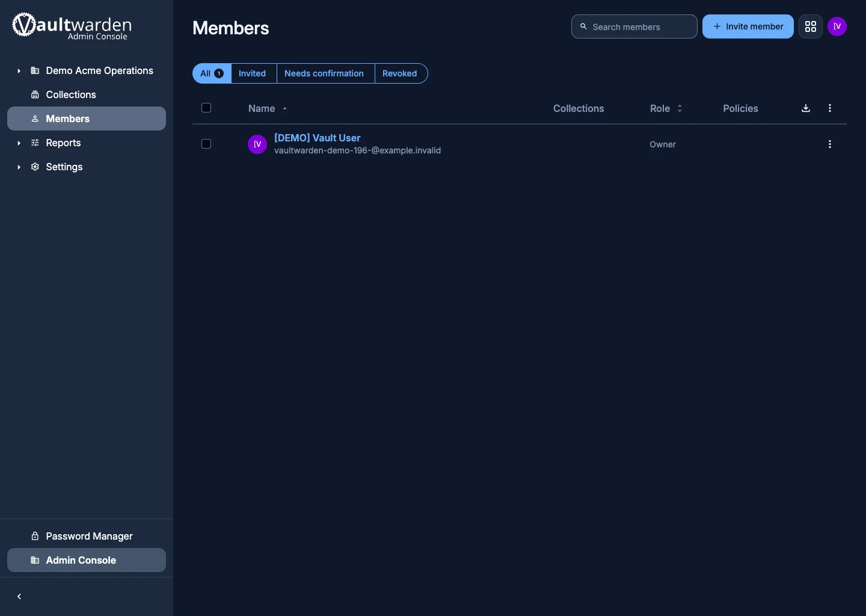Open Settings in the sidebar

(x=87, y=167)
